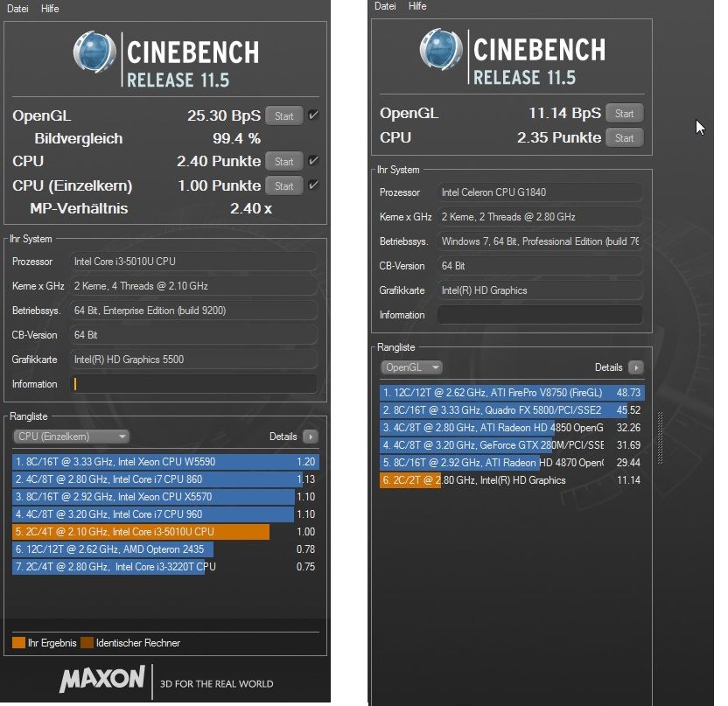Click Grafikkarte field Intel(R) HD Graphics 5500

coord(194,360)
